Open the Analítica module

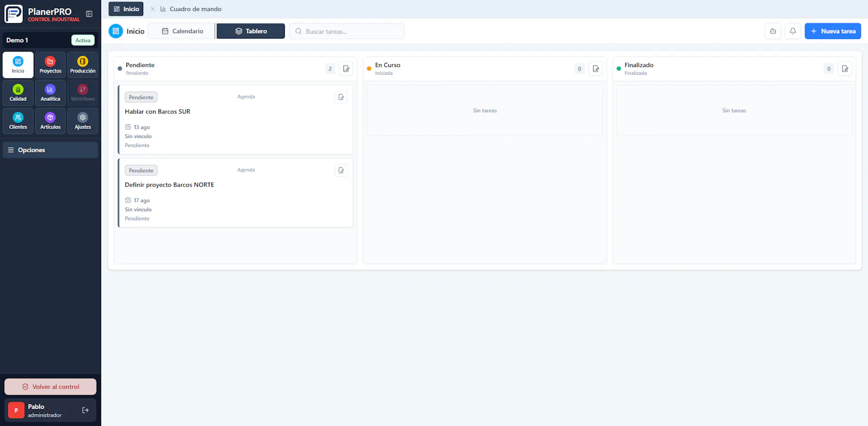pos(50,93)
